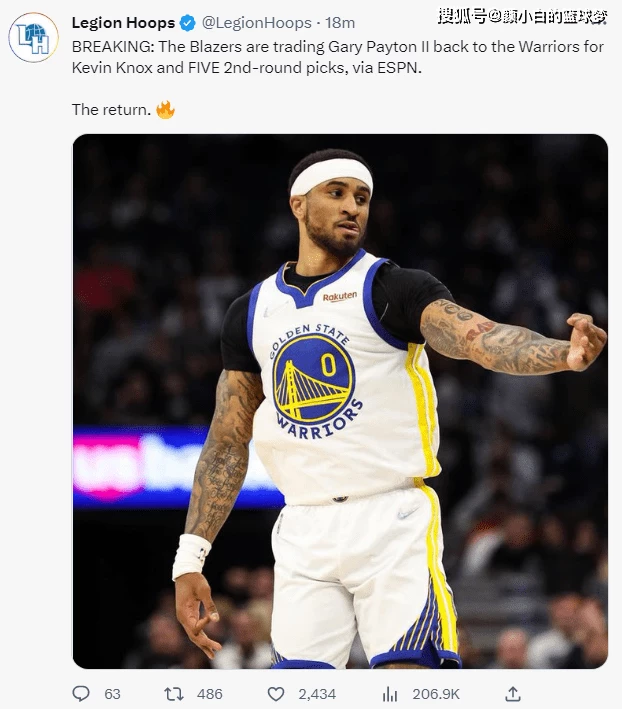The image size is (622, 709).
Task: Click the 486 retweets count
Action: coord(210,694)
